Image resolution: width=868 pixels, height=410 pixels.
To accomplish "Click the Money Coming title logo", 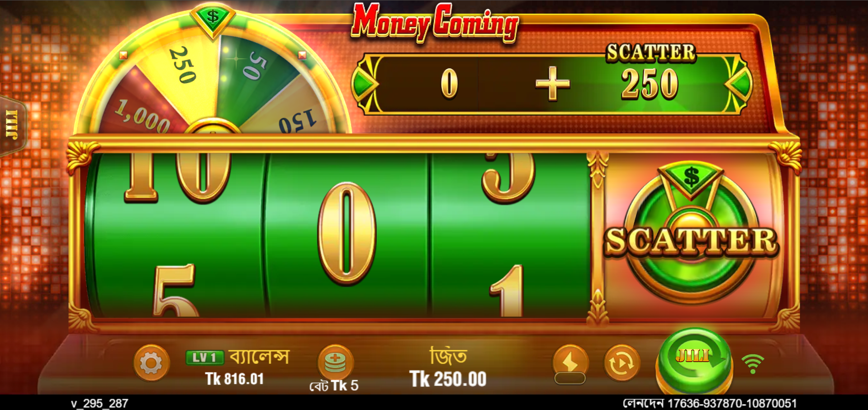I will point(435,23).
